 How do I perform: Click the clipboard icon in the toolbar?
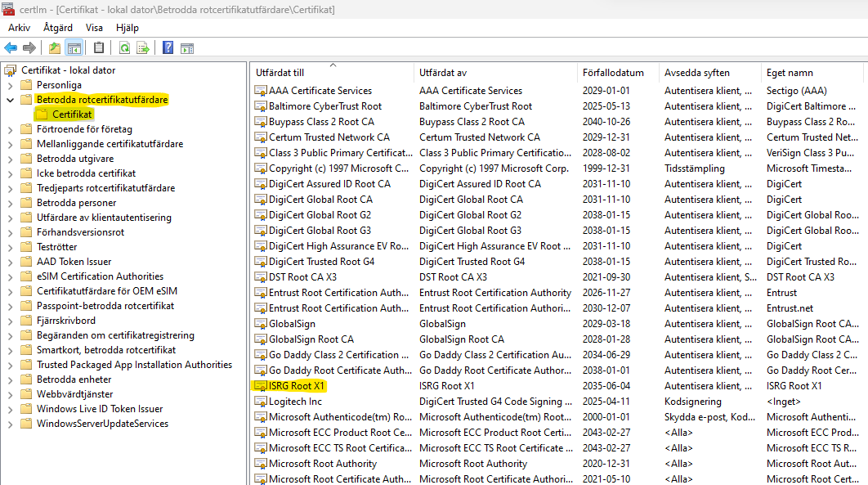pos(99,48)
